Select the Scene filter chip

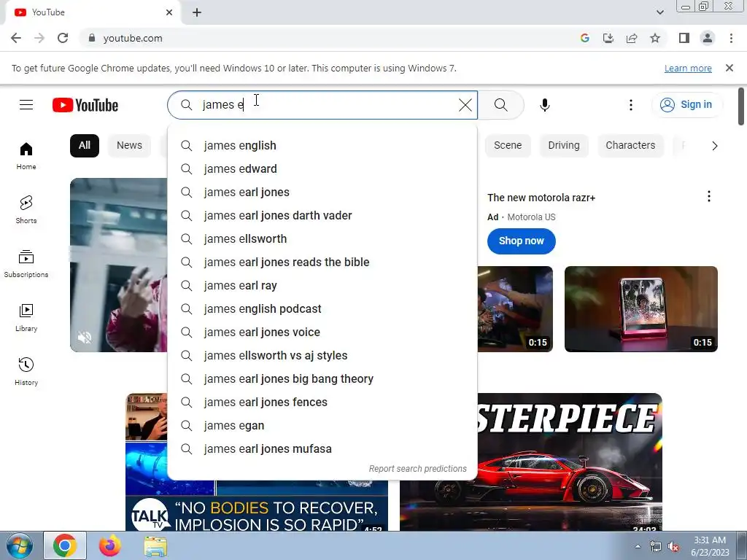point(508,145)
